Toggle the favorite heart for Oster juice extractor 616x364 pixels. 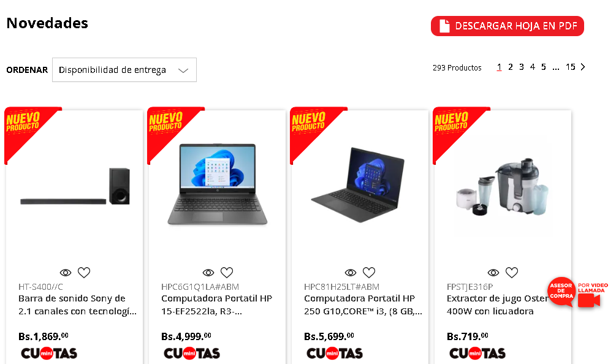(512, 272)
